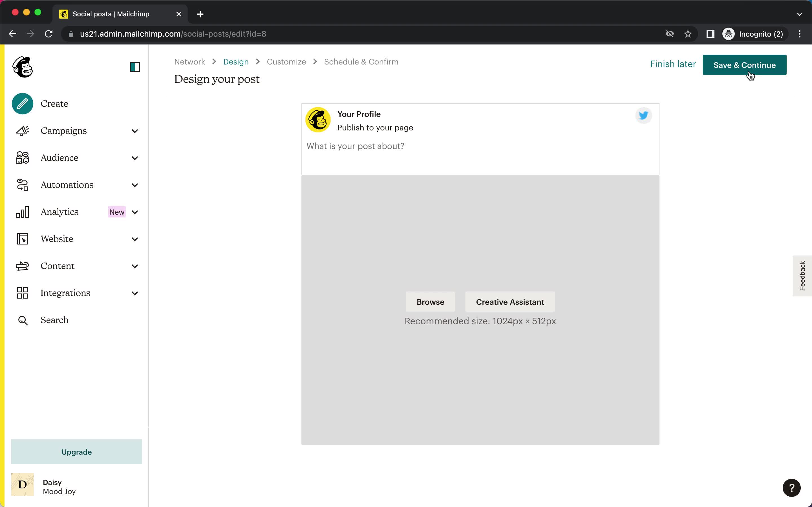Click the Search icon in sidebar
The height and width of the screenshot is (507, 812).
click(x=22, y=320)
